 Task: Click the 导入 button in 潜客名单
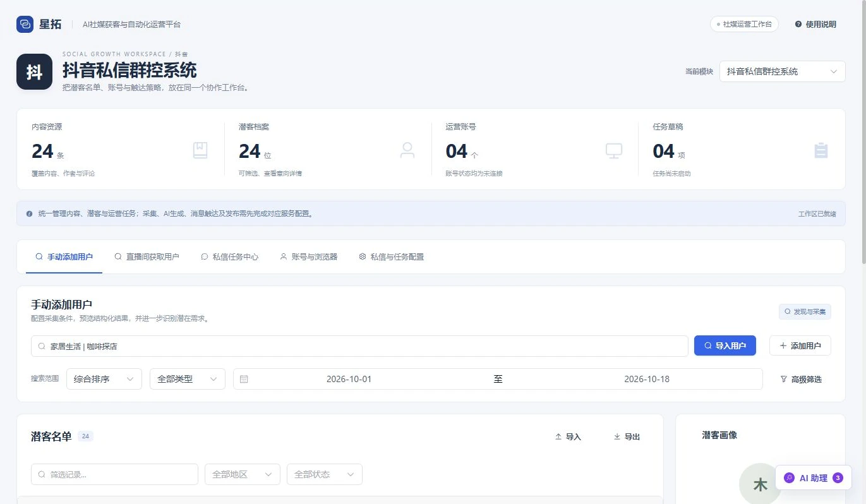(568, 436)
